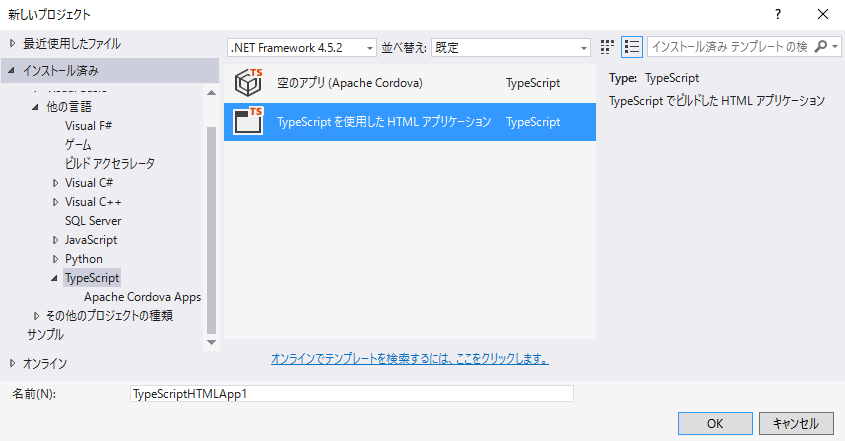Screen dimensions: 845x441
Task: Expand the Python tree node
Action: [55, 259]
